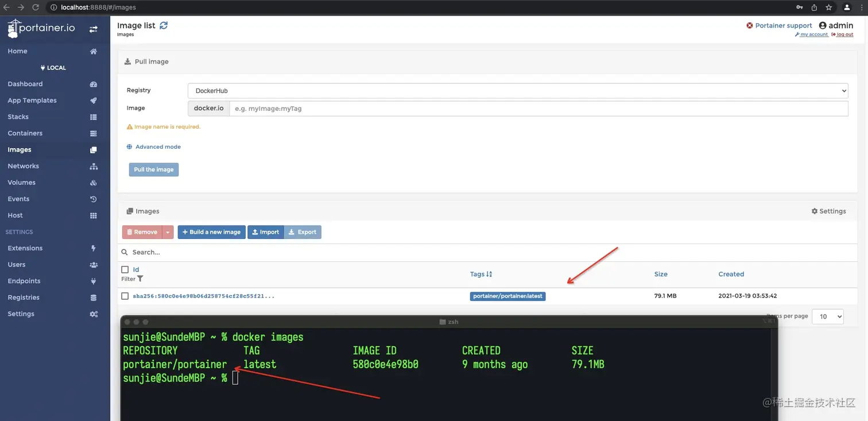Click the LOCAL endpoint label
The width and height of the screenshot is (868, 421).
pyautogui.click(x=53, y=68)
